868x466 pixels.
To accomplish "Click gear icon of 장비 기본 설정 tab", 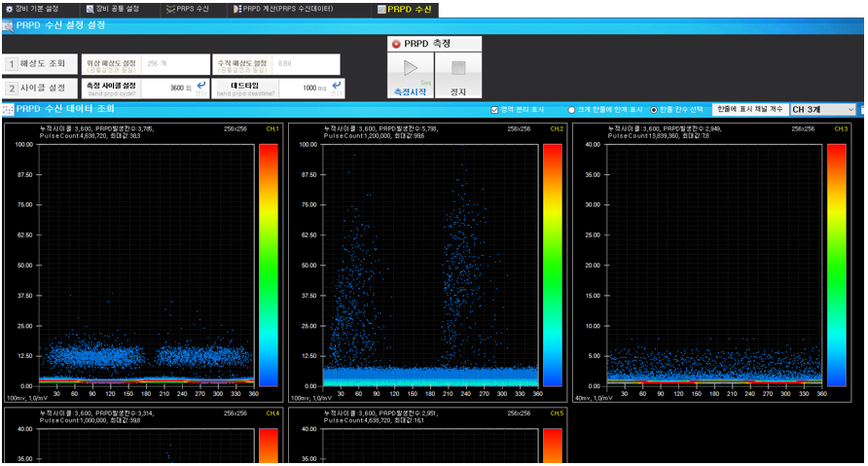I will [x=9, y=9].
